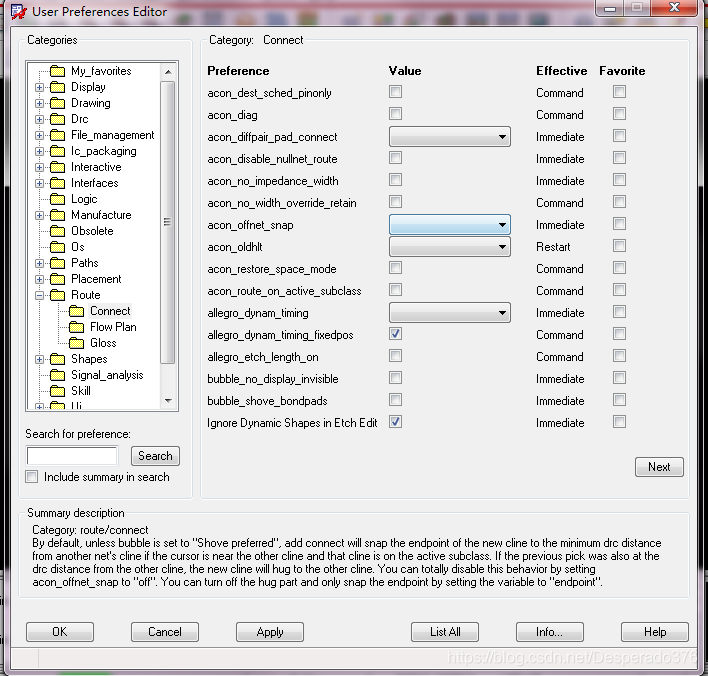Open acon_offnet_snap value dropdown
Image resolution: width=708 pixels, height=676 pixels.
(450, 225)
